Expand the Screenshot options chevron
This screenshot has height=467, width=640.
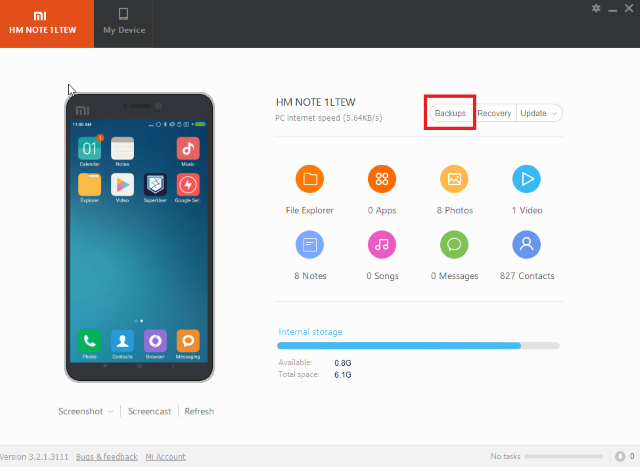pos(110,411)
